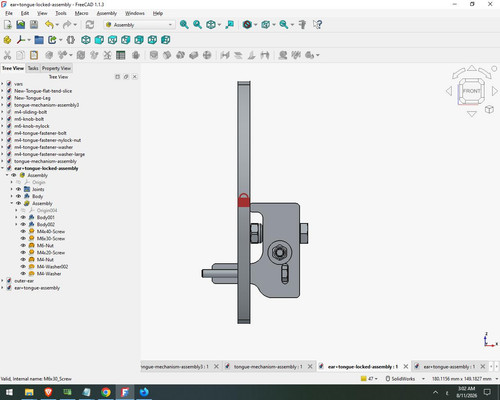Click the yellow Create Assembly icon
The width and height of the screenshot is (500, 400).
(7, 40)
